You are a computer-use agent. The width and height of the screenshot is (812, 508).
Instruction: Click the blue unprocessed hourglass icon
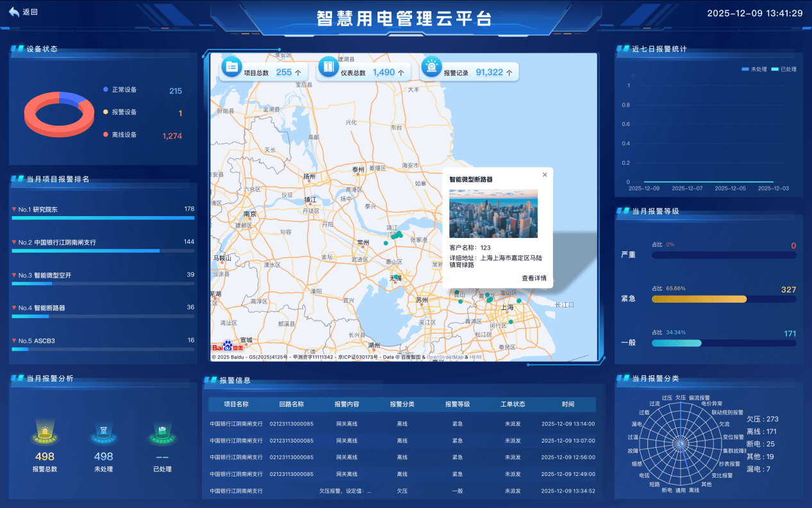pyautogui.click(x=103, y=434)
